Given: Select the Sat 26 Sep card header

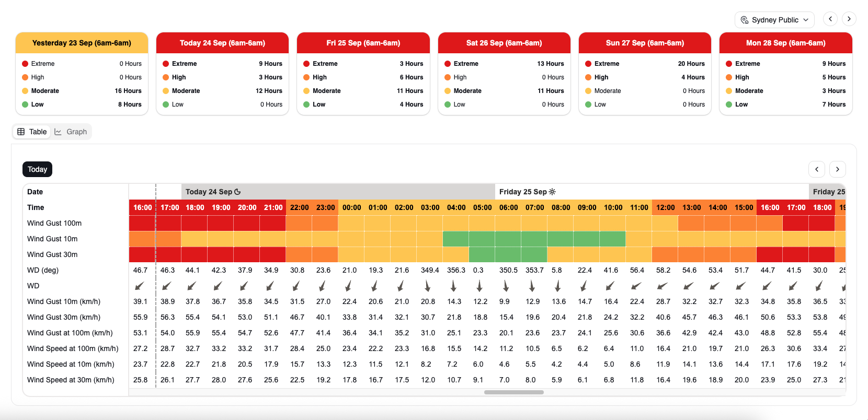Looking at the screenshot, I should (x=504, y=43).
